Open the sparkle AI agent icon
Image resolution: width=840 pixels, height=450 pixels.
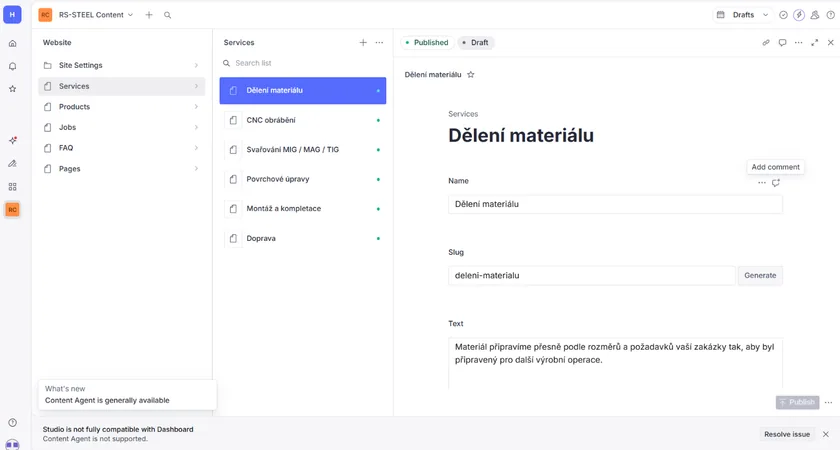(12, 140)
